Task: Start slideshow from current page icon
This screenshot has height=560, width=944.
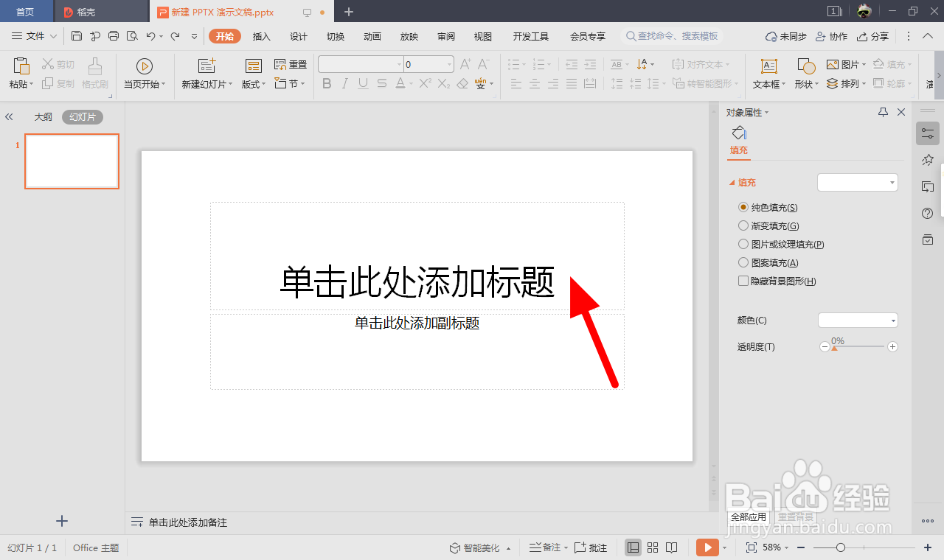Action: pos(145,66)
